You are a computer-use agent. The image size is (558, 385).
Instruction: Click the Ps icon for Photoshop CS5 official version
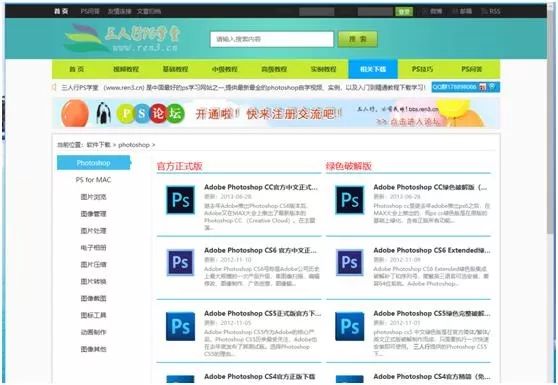[180, 326]
